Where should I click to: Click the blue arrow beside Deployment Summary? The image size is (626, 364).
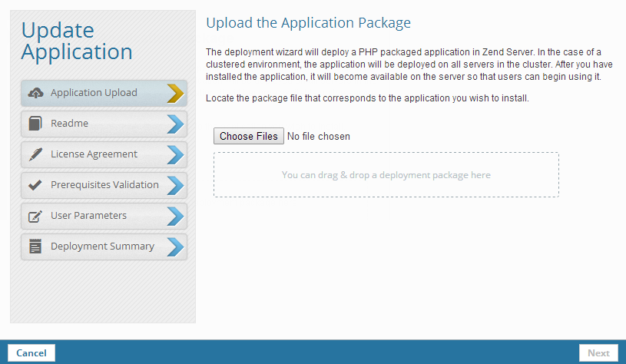pyautogui.click(x=175, y=247)
